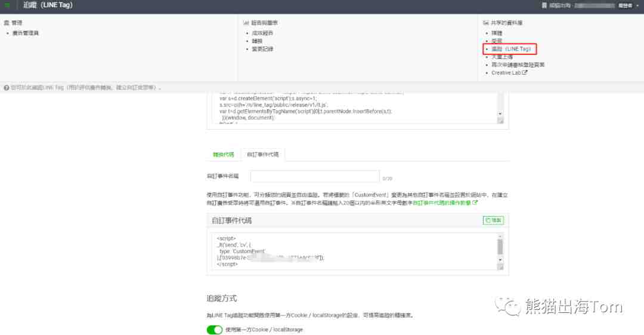The height and width of the screenshot is (335, 644).
Task: Open Creative Lab external link
Action: [x=509, y=73]
